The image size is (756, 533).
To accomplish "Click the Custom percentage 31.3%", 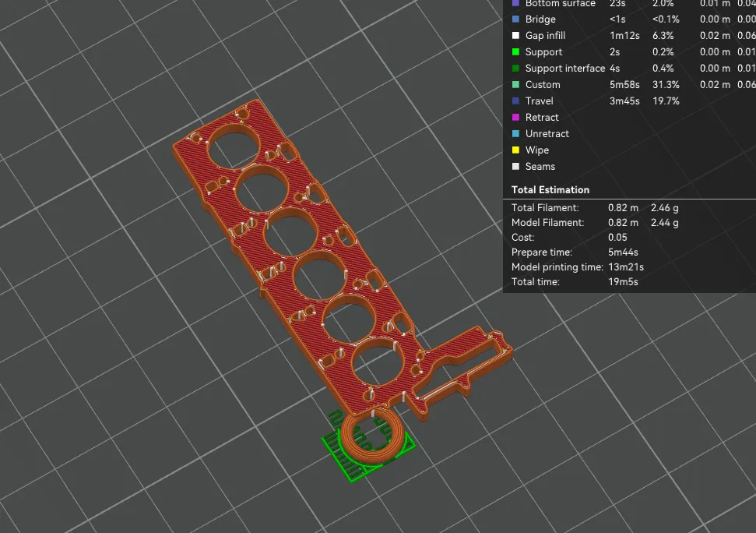I will click(x=666, y=85).
